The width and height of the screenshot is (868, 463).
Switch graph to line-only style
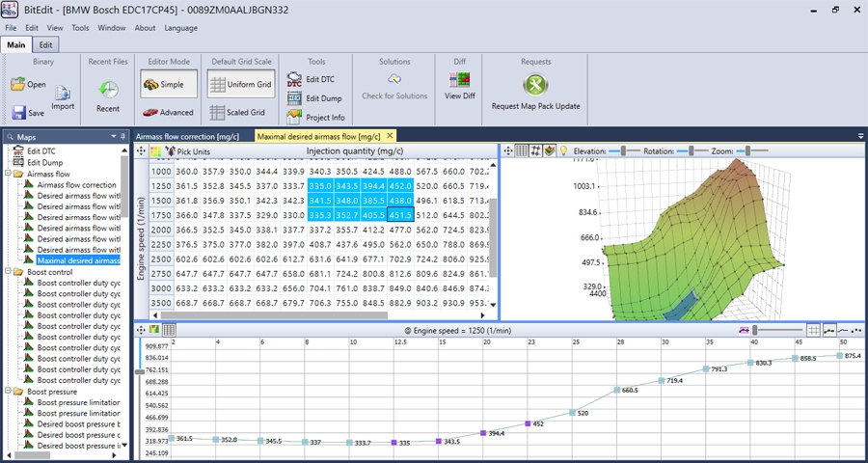tap(843, 330)
